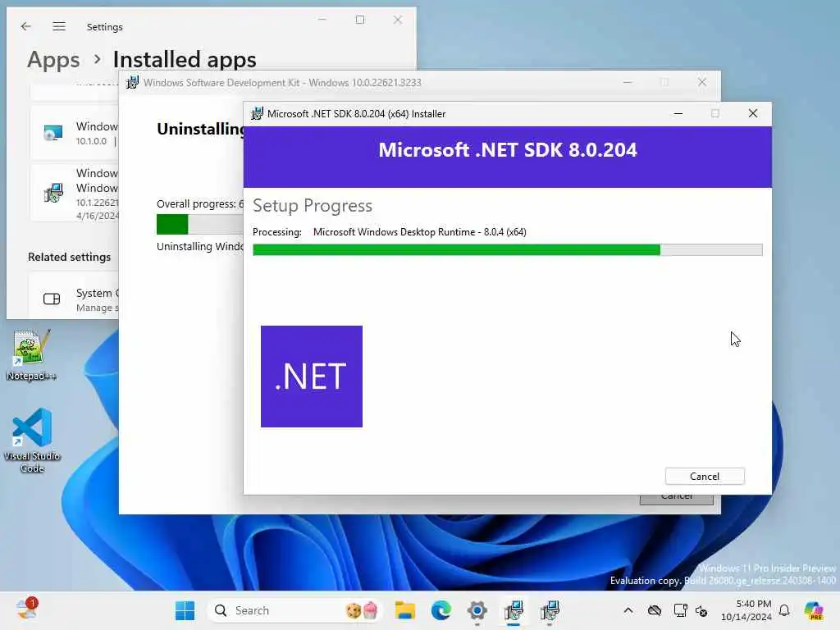Minimize the Windows Software Development Kit window

coord(628,82)
